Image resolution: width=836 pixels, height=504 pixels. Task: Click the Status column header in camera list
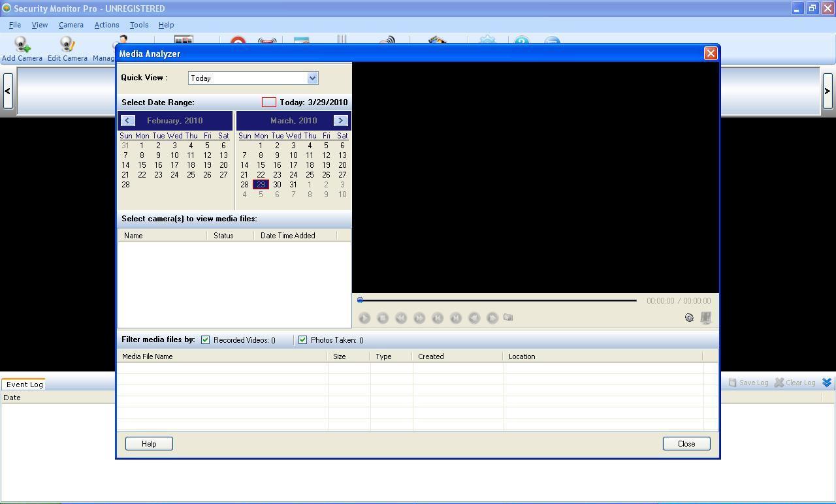230,236
